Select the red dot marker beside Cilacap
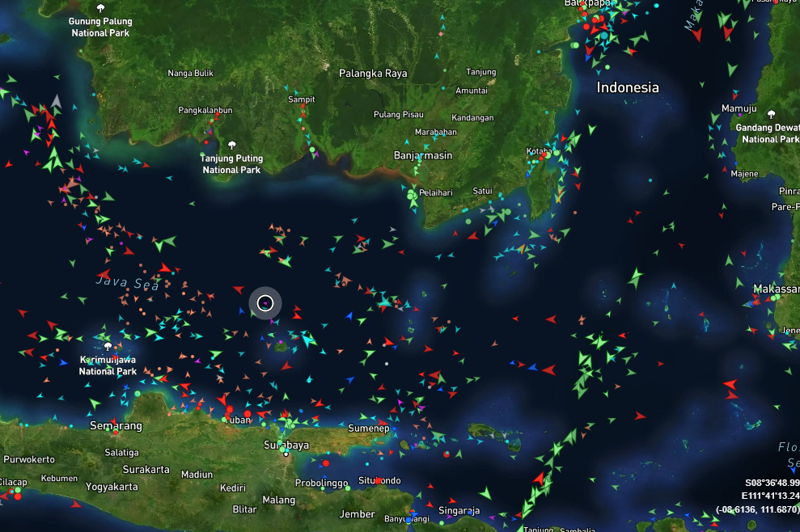Screen dimensions: 800x532 (17, 496)
